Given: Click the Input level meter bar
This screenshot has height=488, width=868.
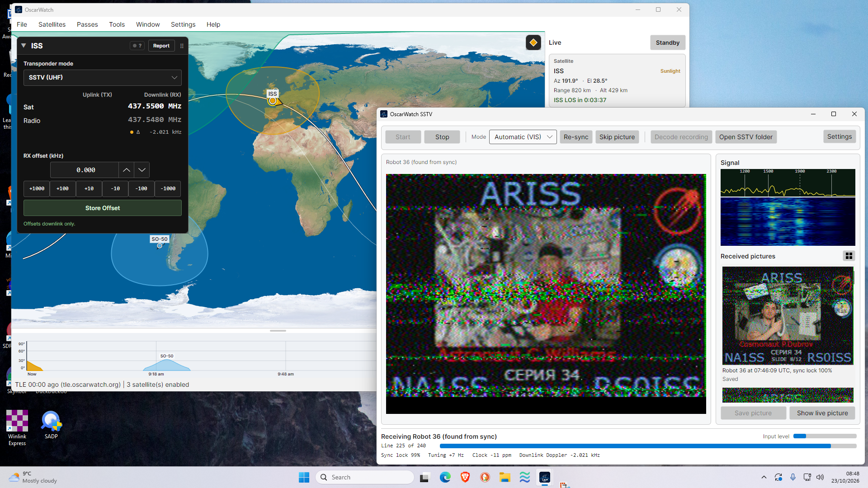Looking at the screenshot, I should click(x=825, y=436).
